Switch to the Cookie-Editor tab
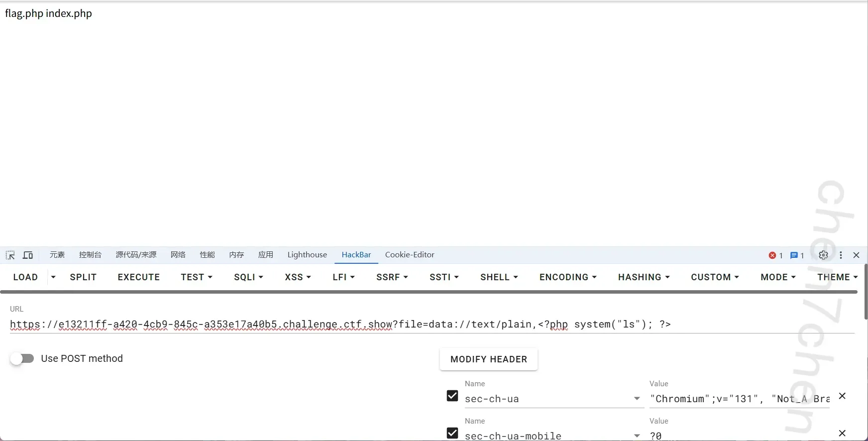The width and height of the screenshot is (868, 441). (410, 255)
